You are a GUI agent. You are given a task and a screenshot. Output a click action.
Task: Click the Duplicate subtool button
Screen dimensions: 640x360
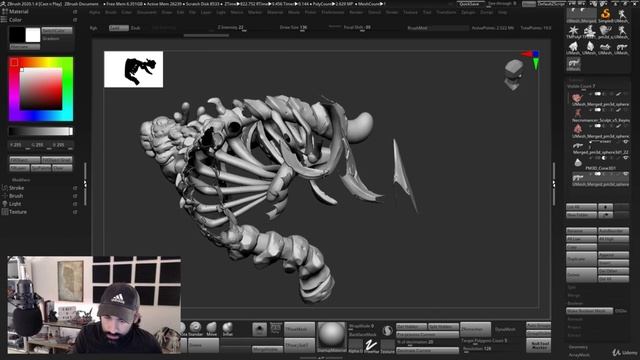pos(581,259)
